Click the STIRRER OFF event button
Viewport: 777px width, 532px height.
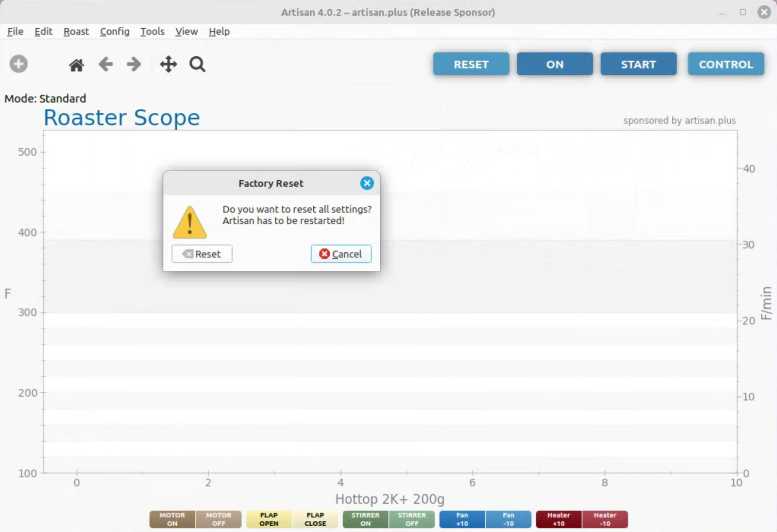pyautogui.click(x=411, y=519)
